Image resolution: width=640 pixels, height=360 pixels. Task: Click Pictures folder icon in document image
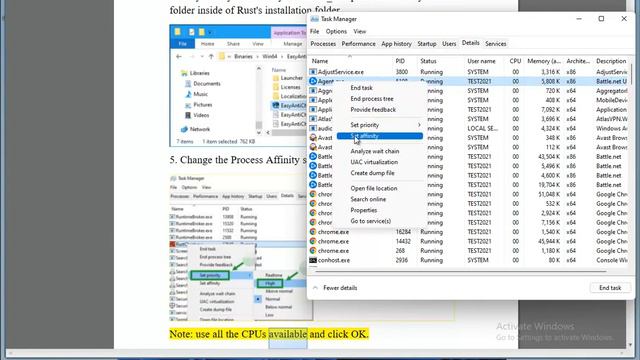[x=188, y=105]
